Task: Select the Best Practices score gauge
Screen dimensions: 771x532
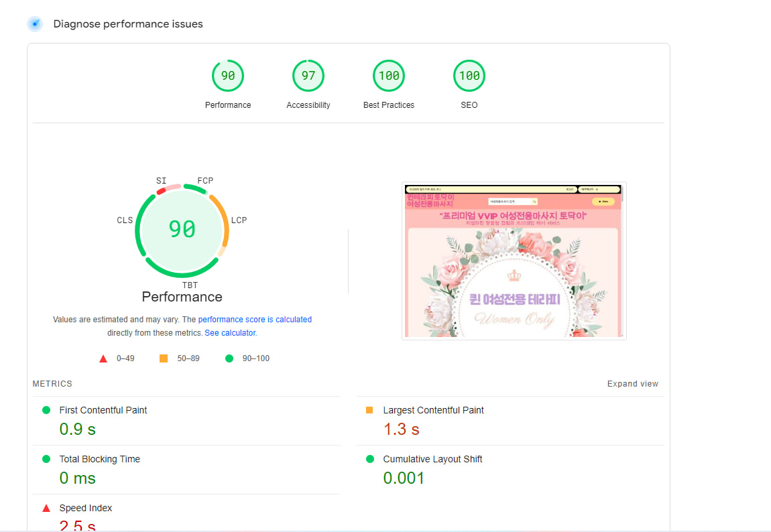Action: tap(389, 76)
